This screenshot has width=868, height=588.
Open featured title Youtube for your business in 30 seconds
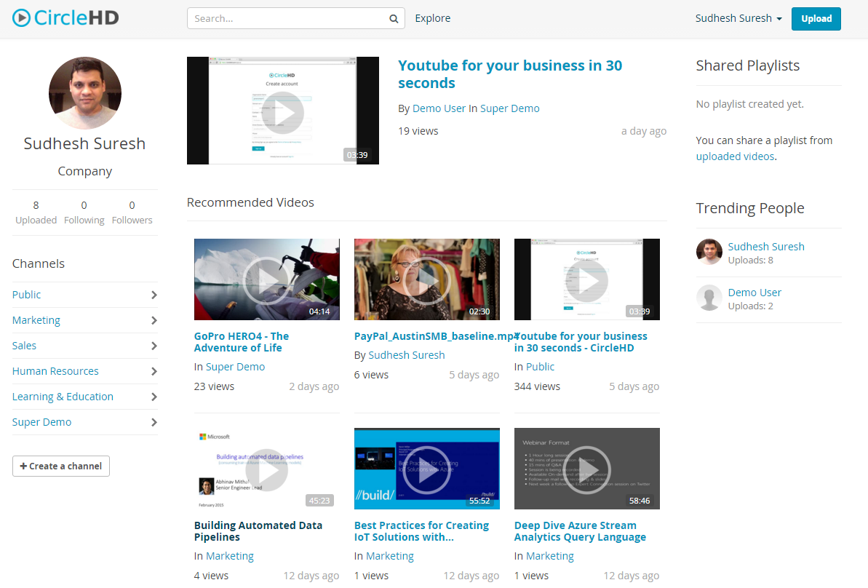510,74
